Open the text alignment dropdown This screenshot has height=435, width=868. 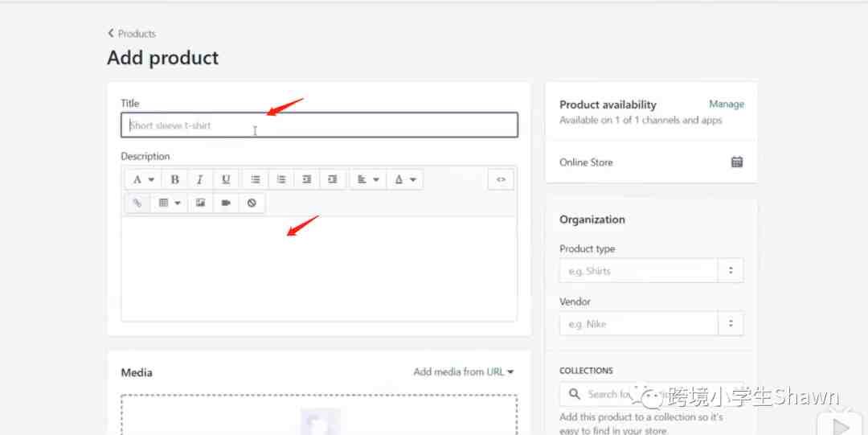click(x=367, y=179)
